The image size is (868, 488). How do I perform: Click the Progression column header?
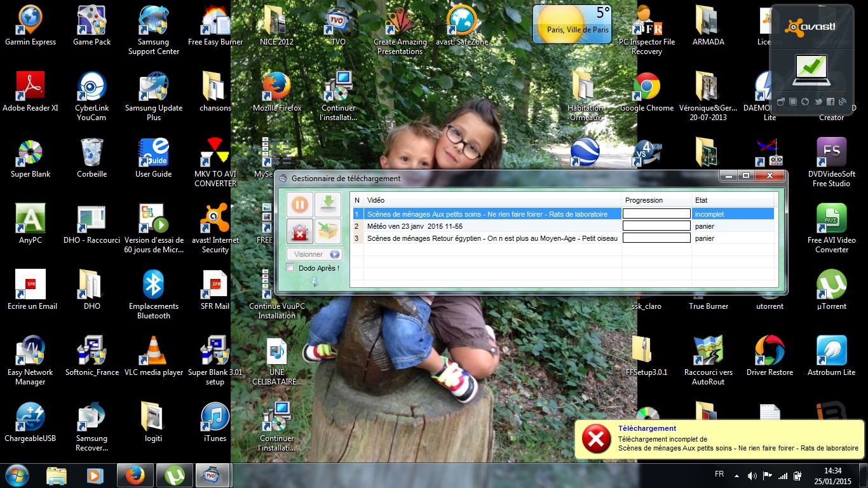(656, 200)
